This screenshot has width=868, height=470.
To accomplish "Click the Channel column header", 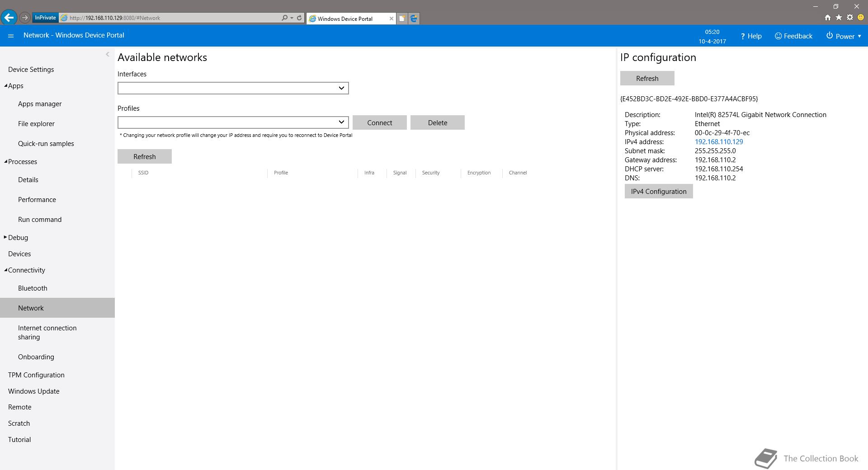I will coord(518,173).
